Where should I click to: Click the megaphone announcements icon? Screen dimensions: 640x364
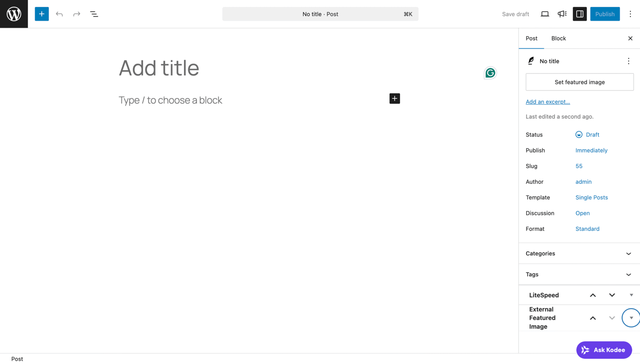[562, 14]
